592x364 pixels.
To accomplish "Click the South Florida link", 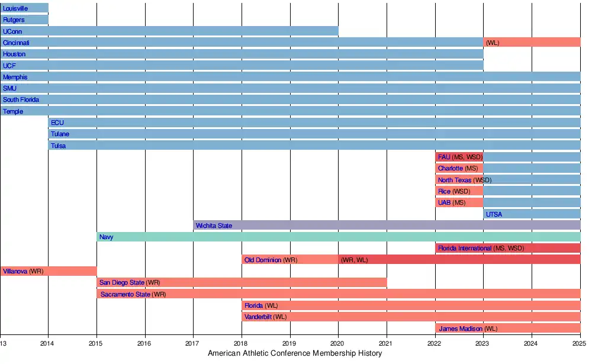I will tap(21, 99).
